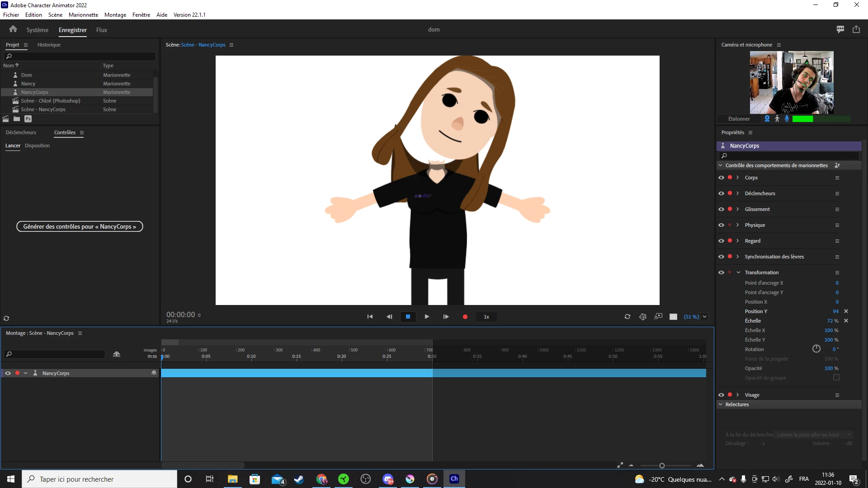This screenshot has height=488, width=868.
Task: Select the Dom puppet in project list
Action: [27, 75]
